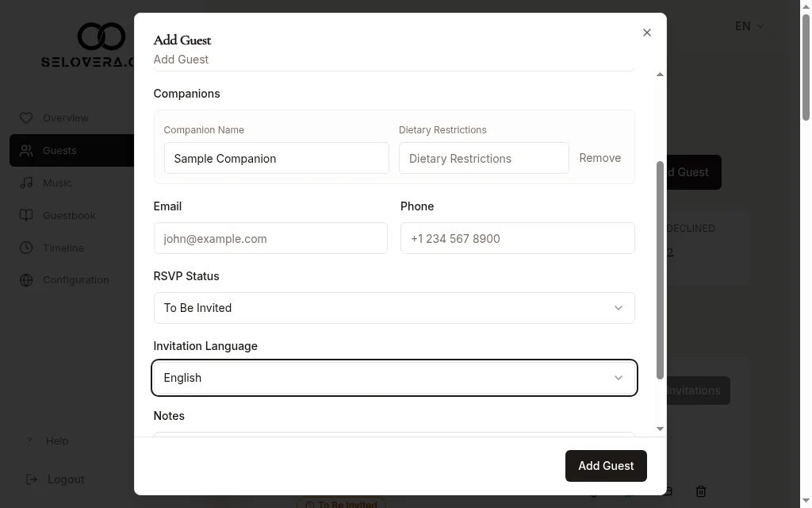Click the Phone input field
The width and height of the screenshot is (812, 508).
tap(517, 238)
